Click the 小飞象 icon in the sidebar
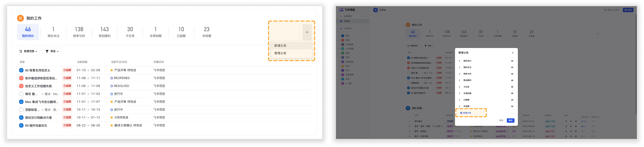Viewport: 644px width, 147px height. coord(343,83)
